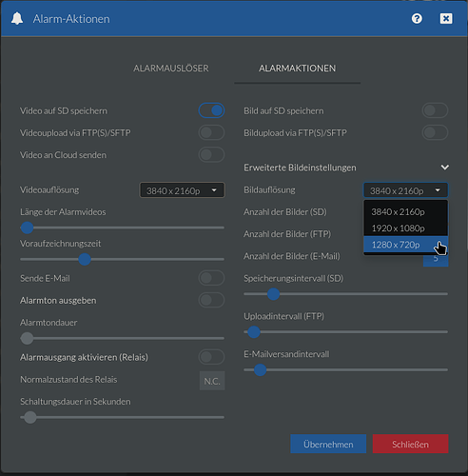Collapse Erweiterte Bildeinstellungen chevron
Screen dimensions: 468x476
[x=445, y=168]
